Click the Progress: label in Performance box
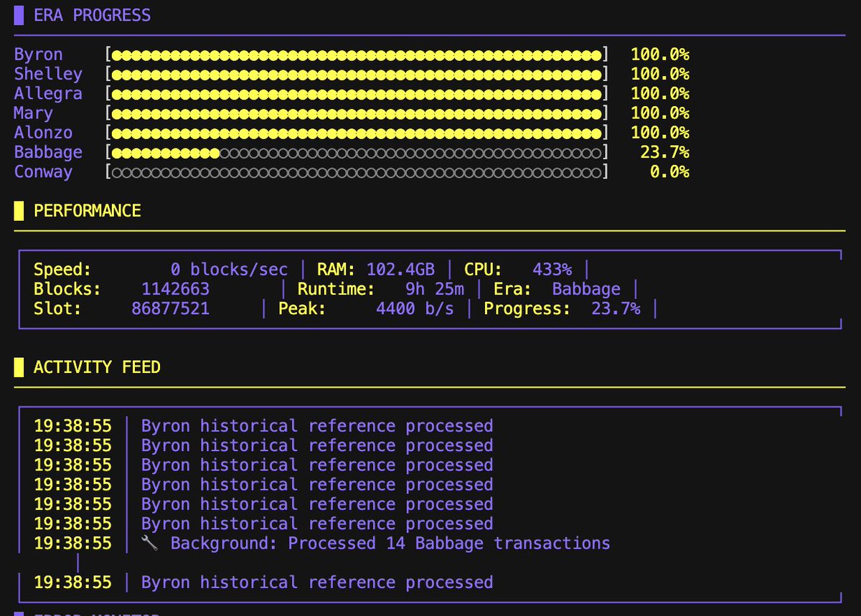This screenshot has height=616, width=861. (x=527, y=308)
